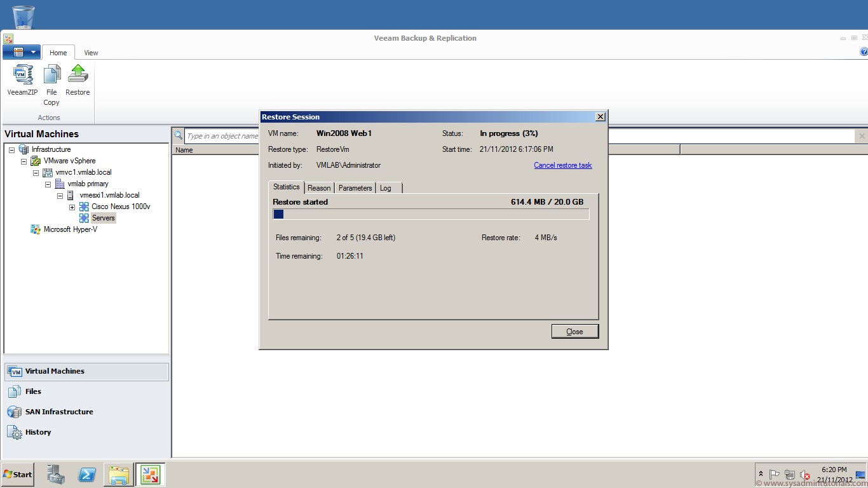Click the muted volume tray icon

804,475
